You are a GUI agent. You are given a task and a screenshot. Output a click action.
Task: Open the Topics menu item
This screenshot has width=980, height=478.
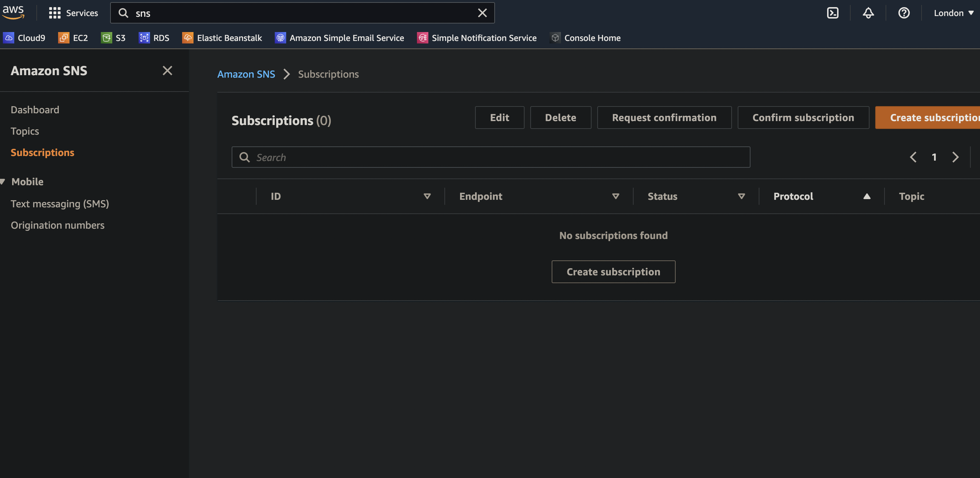pos(24,130)
